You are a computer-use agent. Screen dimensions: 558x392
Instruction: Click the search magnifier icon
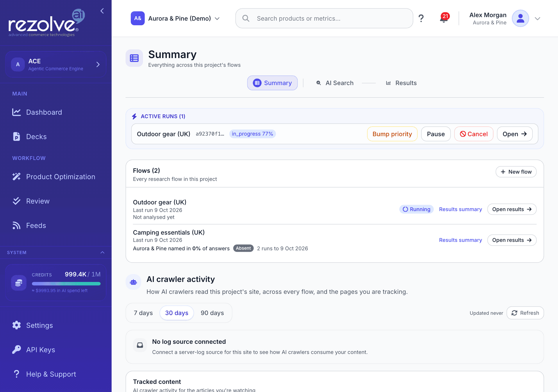[x=246, y=18]
